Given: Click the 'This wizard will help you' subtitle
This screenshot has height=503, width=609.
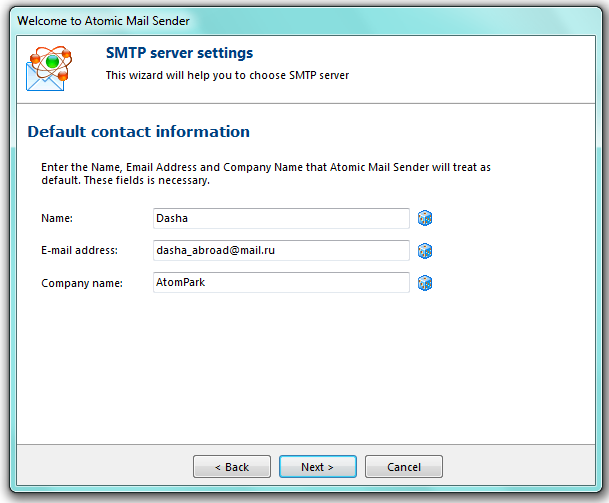Looking at the screenshot, I should click(x=227, y=75).
